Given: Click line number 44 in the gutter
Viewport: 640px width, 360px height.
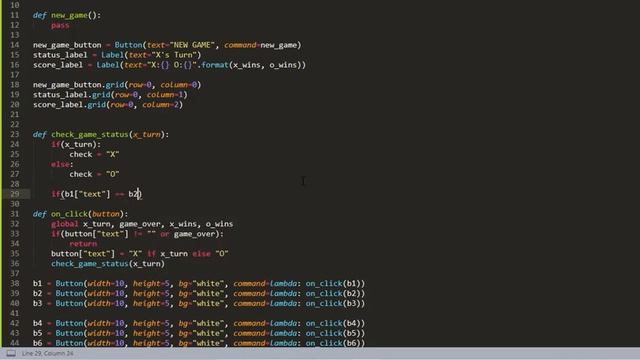Looking at the screenshot, I should pos(15,343).
